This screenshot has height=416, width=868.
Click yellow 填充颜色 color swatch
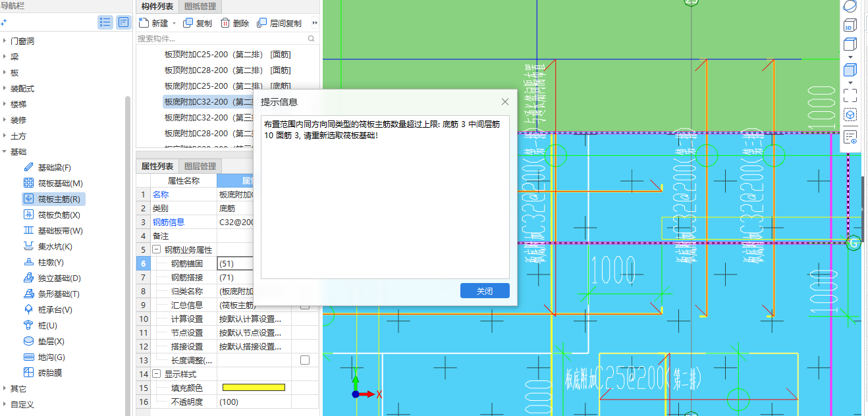tap(254, 388)
